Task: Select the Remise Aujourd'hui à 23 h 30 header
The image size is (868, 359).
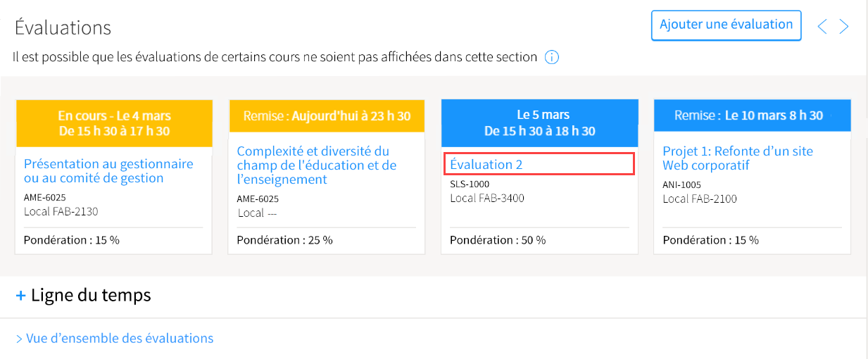Action: point(327,116)
